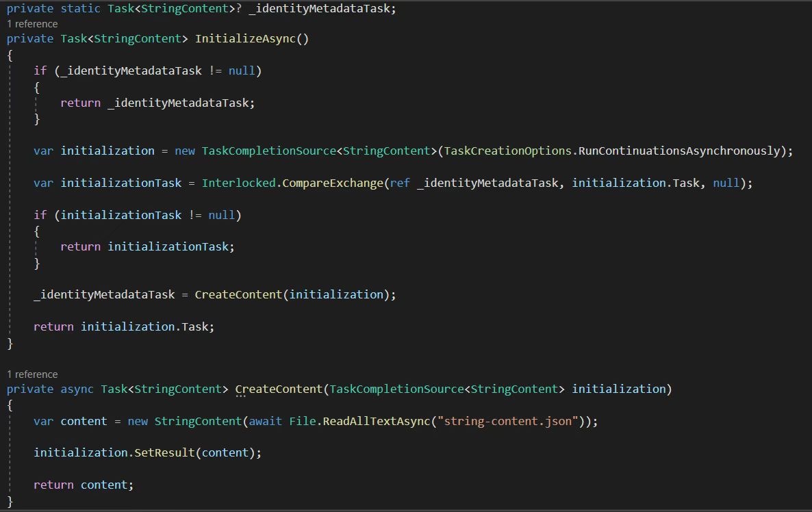Click the Interlocked class name
Image resolution: width=812 pixels, height=512 pixels.
[239, 183]
